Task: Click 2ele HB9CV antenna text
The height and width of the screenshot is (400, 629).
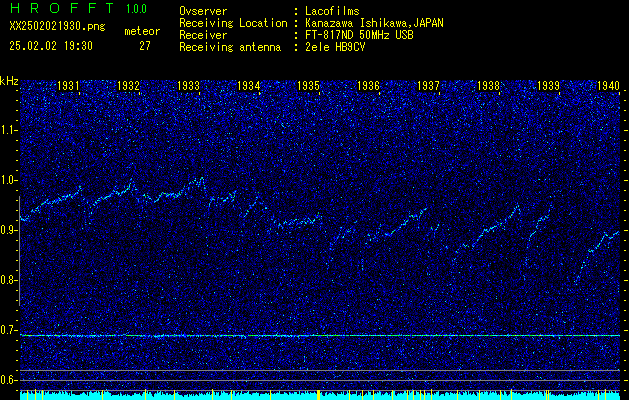Action: (x=335, y=47)
